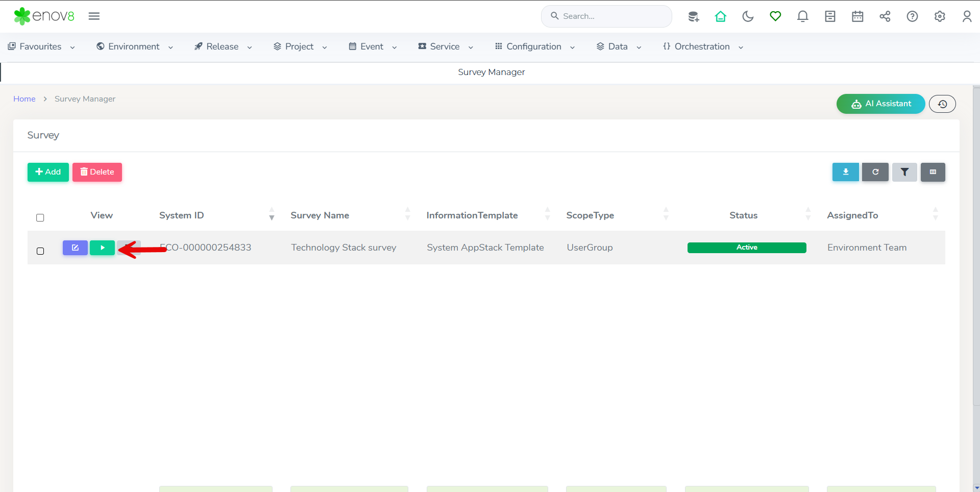The image size is (980, 492).
Task: Click the Search input field
Action: [x=612, y=16]
